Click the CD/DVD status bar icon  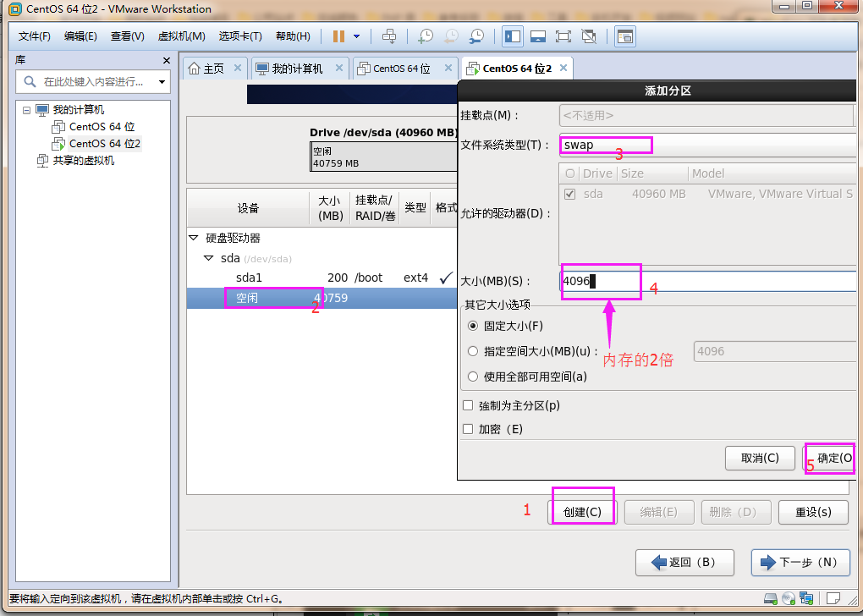click(x=789, y=598)
